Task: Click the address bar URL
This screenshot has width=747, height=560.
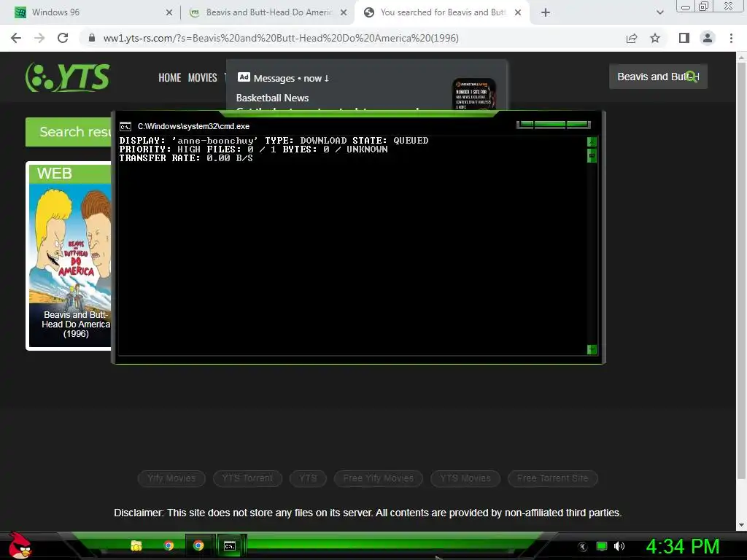Action: 281,38
